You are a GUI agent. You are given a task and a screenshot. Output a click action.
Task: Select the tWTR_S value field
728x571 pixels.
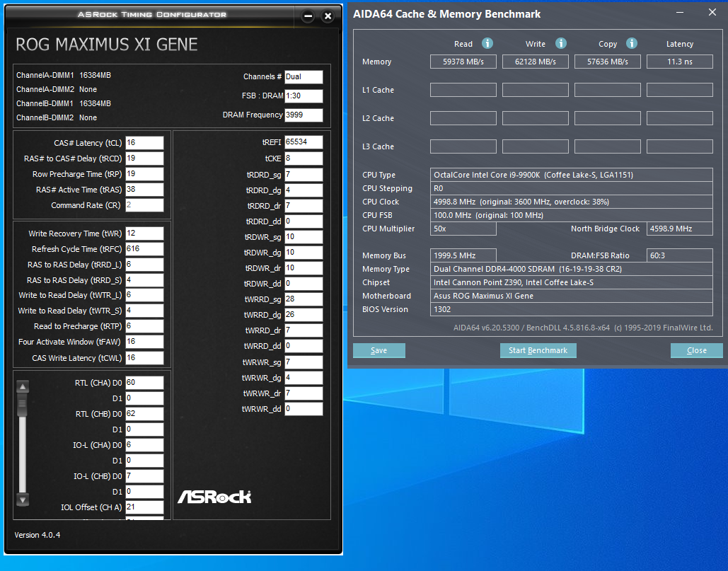coord(144,311)
